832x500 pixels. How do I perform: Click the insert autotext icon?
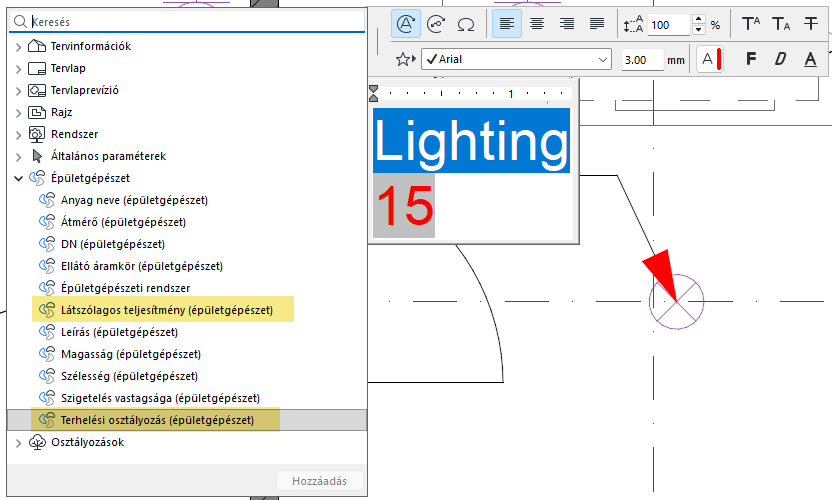click(x=406, y=24)
